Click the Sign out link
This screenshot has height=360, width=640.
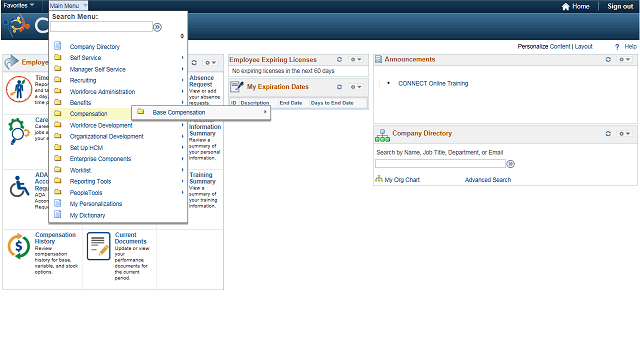pos(620,7)
